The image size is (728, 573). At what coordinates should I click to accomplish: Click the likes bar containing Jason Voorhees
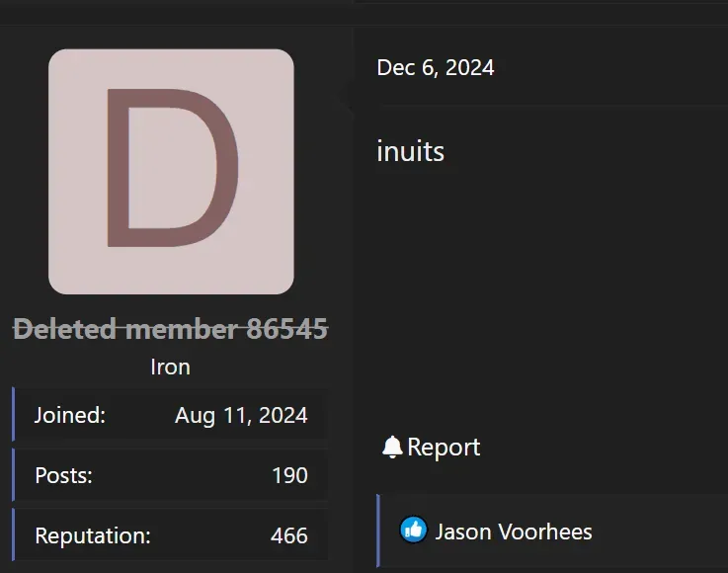[x=552, y=531]
